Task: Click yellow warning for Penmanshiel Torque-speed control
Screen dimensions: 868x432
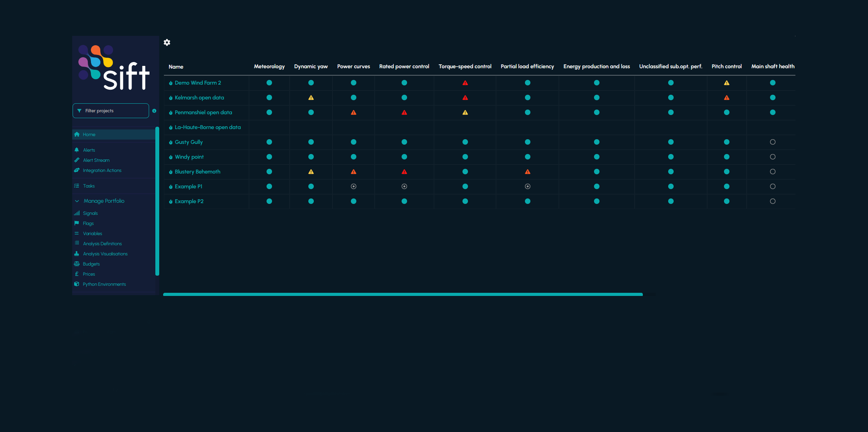Action: point(465,113)
